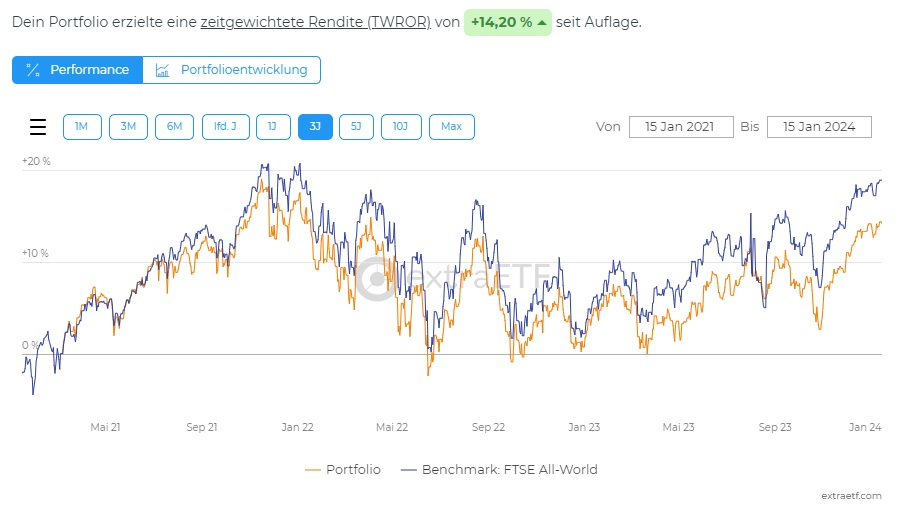Switch to the Performance tab

point(77,70)
